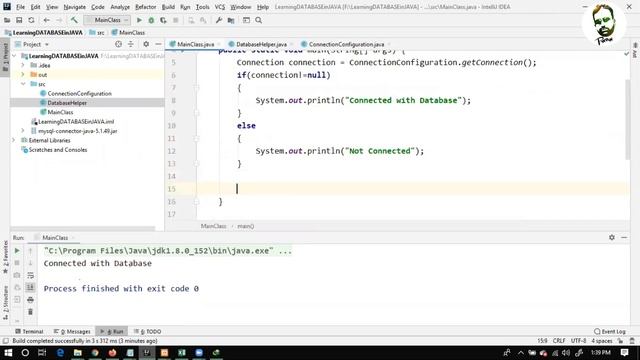Open Excel from the taskbar

(x=182, y=353)
